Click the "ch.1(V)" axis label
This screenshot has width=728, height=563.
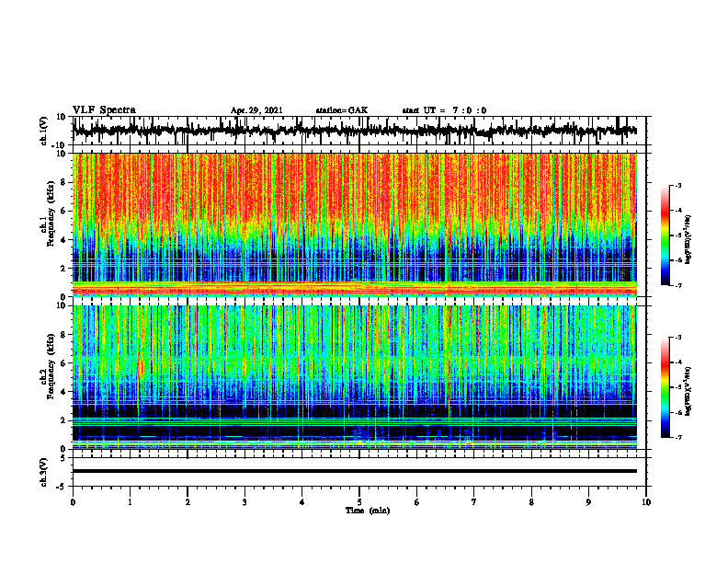(44, 131)
